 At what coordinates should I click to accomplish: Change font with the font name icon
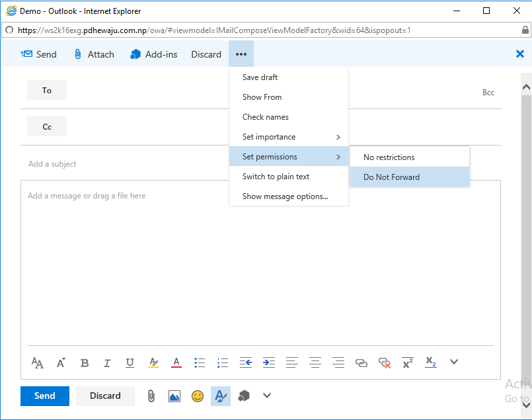[37, 362]
